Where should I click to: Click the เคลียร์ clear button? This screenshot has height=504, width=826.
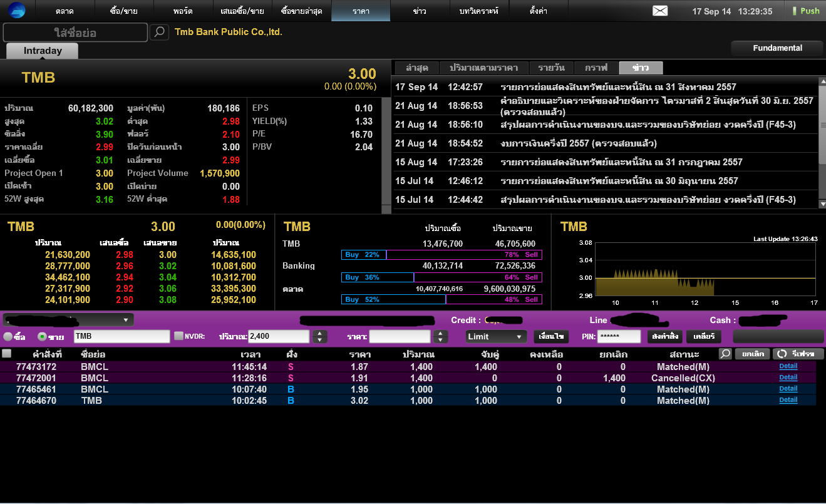coord(704,337)
